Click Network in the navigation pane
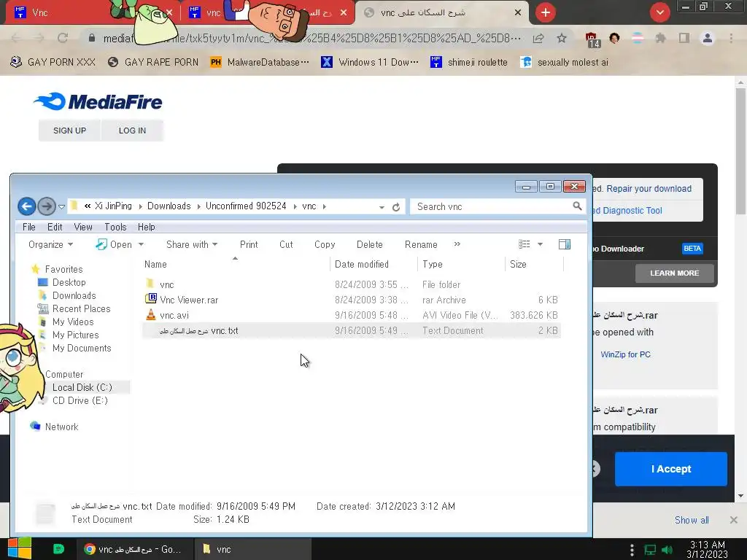The height and width of the screenshot is (560, 747). (x=61, y=427)
